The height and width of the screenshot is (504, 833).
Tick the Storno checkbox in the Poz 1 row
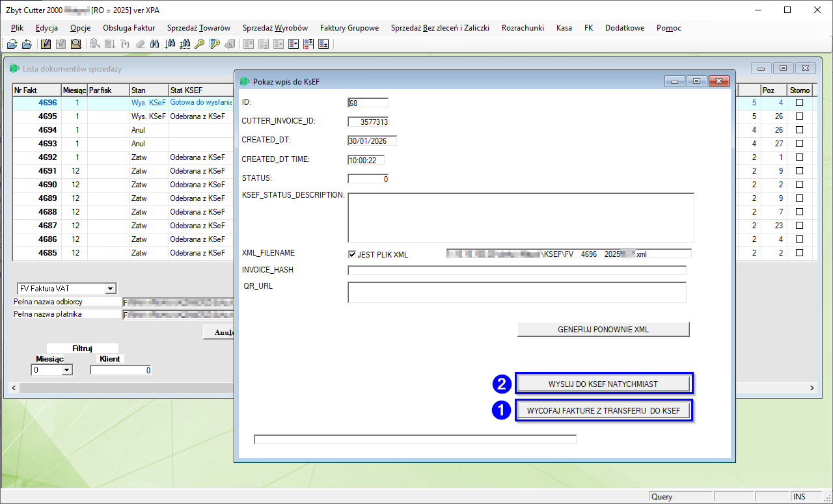[x=799, y=157]
